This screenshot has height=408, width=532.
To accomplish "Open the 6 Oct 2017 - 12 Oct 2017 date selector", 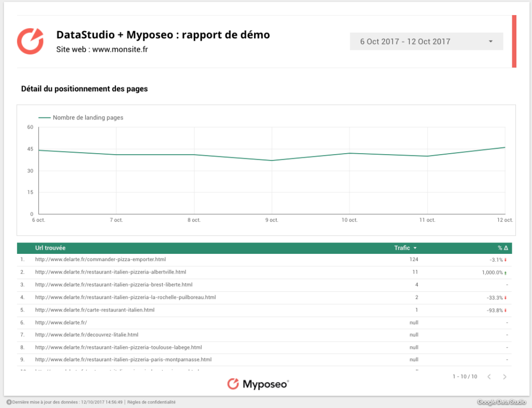I will [426, 41].
